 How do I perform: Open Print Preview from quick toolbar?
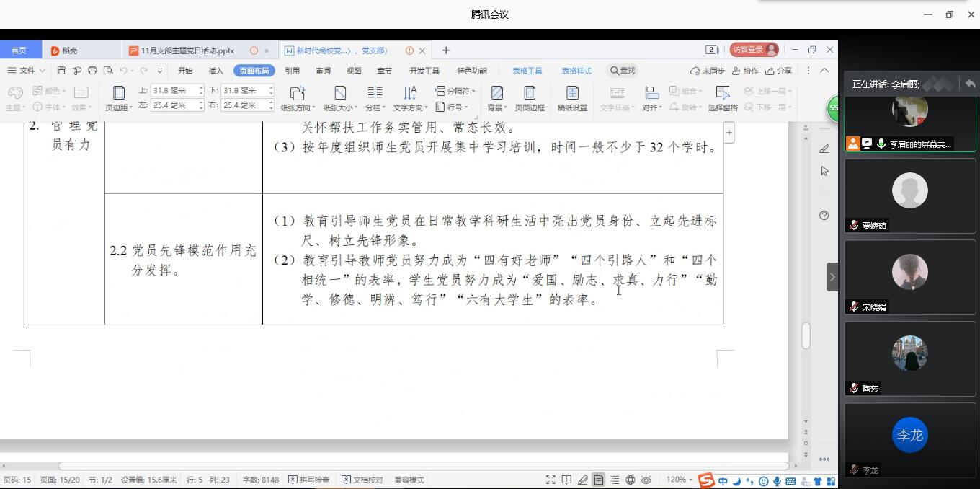tap(108, 71)
